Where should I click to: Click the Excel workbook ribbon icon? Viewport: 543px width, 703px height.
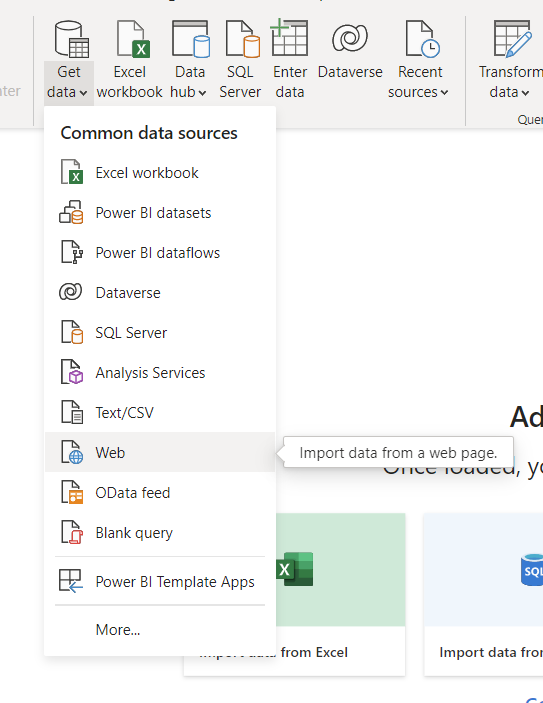coord(133,39)
